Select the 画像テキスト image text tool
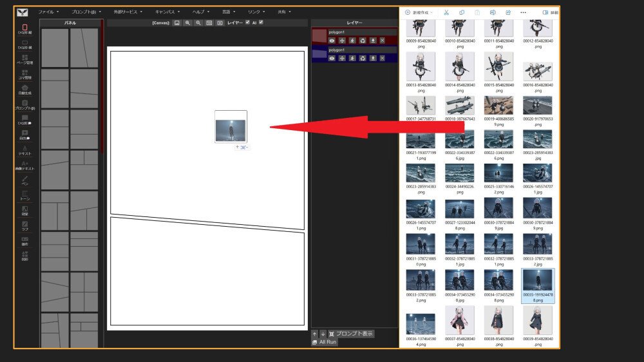Viewport: 644px width, 362px height. (x=24, y=165)
